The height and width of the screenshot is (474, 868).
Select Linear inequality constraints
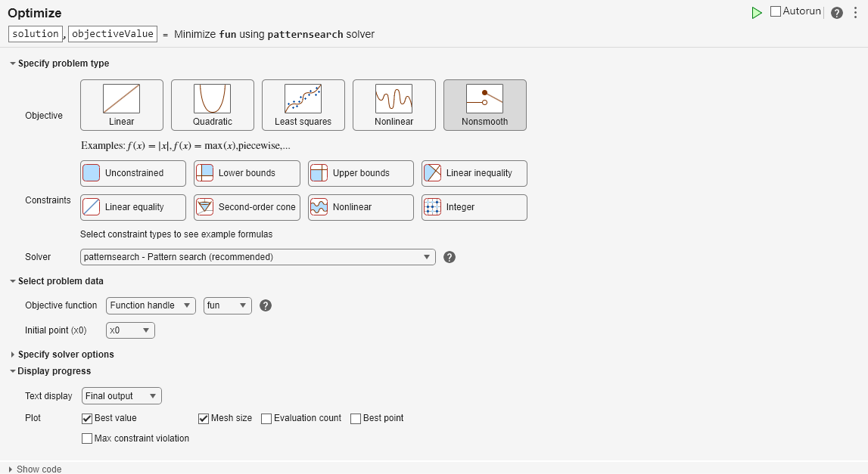tap(474, 173)
